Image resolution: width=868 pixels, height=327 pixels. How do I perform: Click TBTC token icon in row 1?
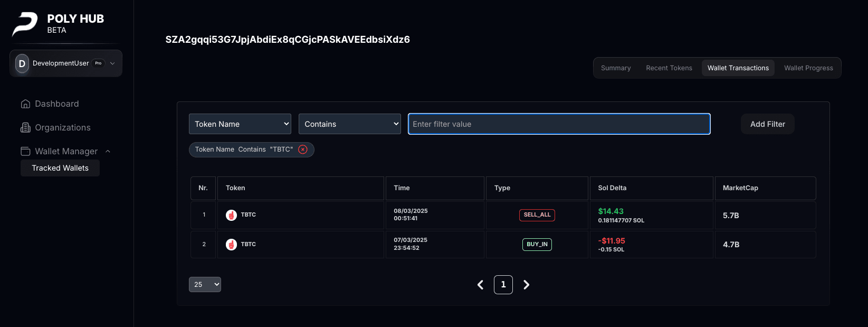[231, 215]
